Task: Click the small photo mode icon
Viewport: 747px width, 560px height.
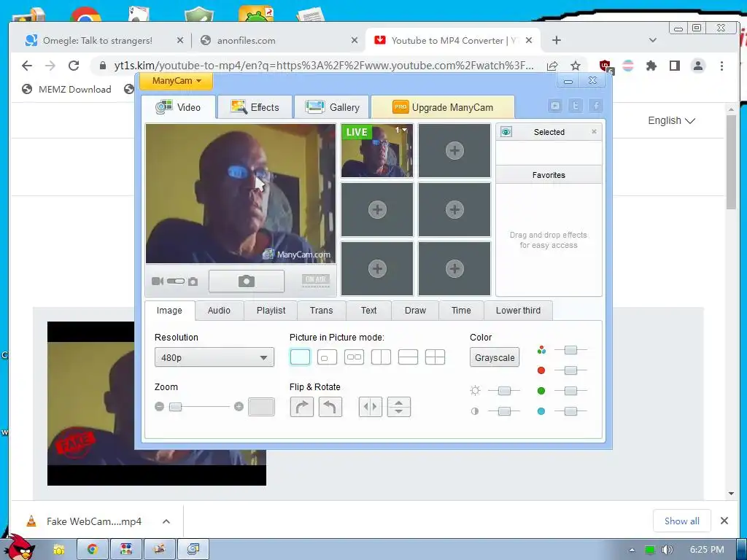Action: [x=193, y=282]
